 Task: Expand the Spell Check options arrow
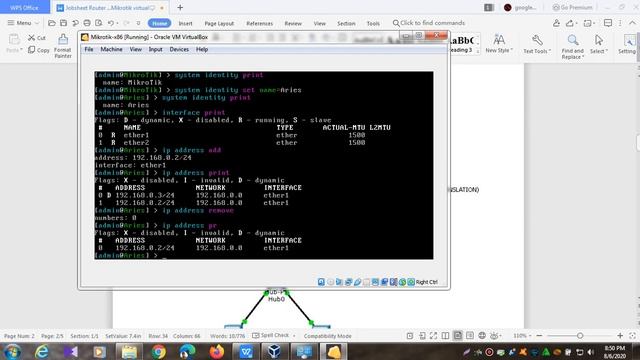click(294, 336)
